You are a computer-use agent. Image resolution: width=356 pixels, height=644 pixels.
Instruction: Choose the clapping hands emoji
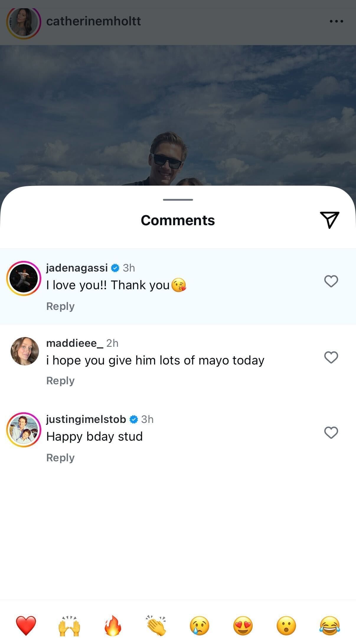click(156, 625)
